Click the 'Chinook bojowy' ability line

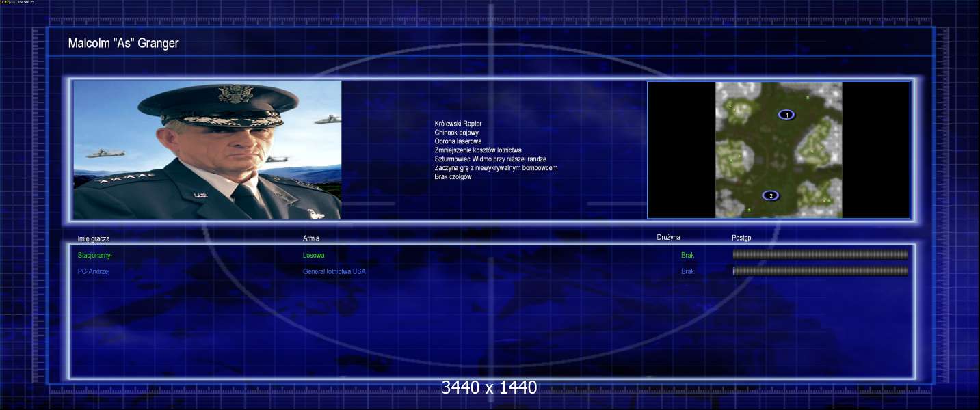(457, 133)
